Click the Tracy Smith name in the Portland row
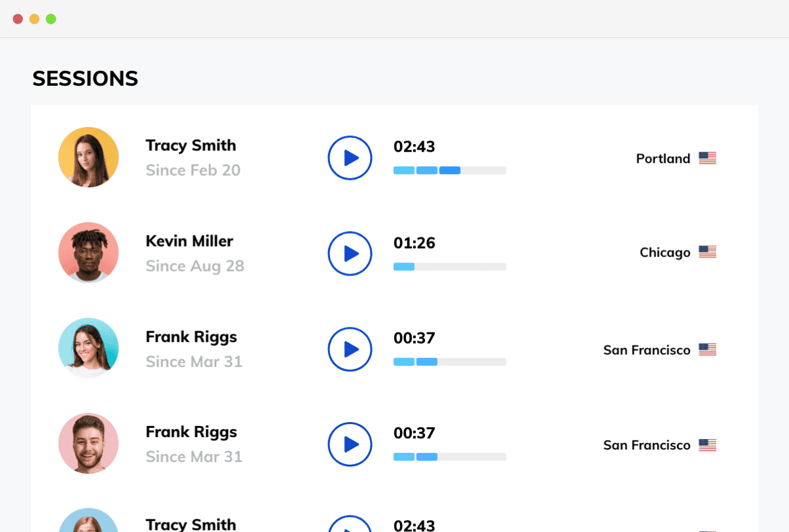 (x=191, y=145)
